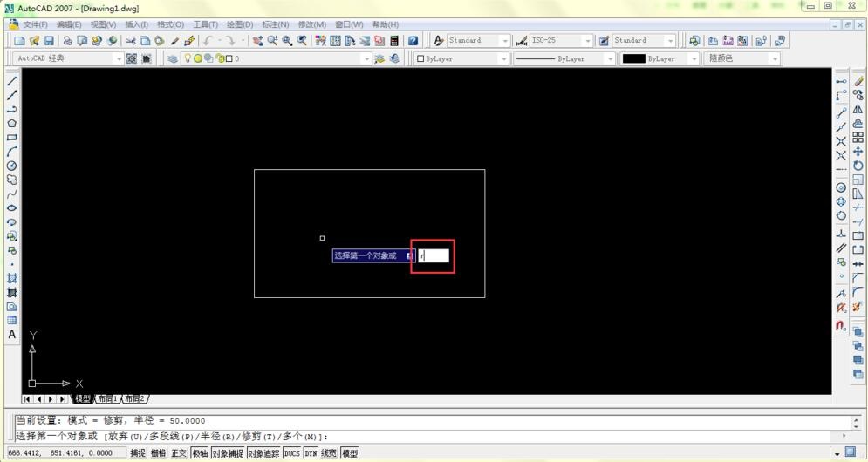The height and width of the screenshot is (462, 868).
Task: Open the 修改(M) menu
Action: point(311,24)
